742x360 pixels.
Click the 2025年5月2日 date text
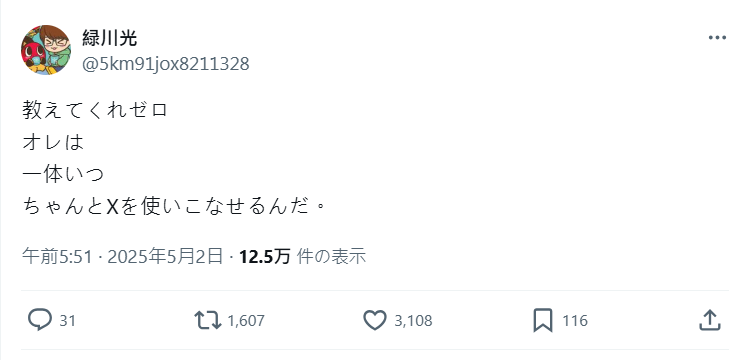[x=165, y=256]
